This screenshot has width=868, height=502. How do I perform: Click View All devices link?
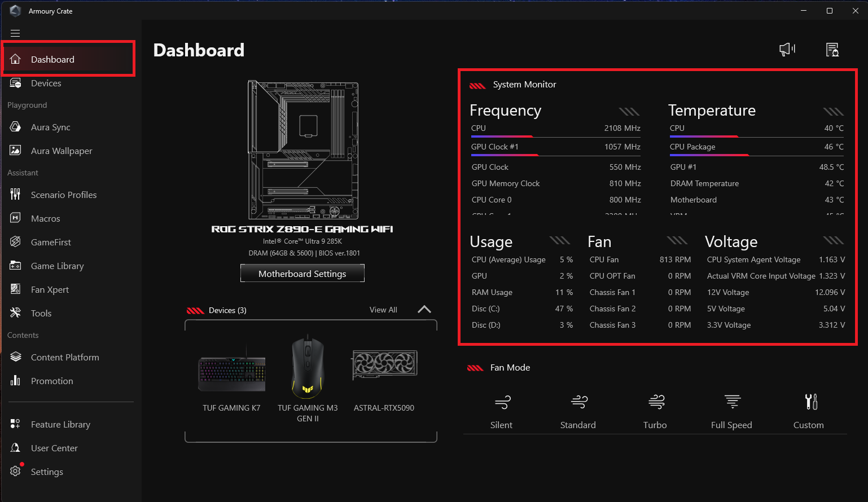point(383,310)
